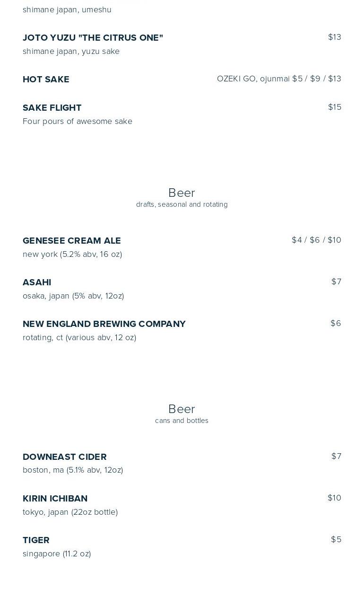
Task: Select the TIGER beer item
Action: coord(36,540)
